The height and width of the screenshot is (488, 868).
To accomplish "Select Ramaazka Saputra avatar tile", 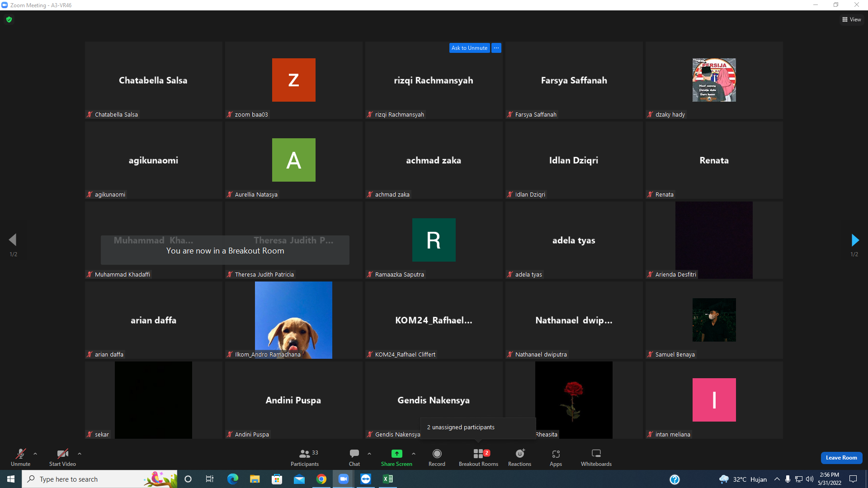I will (x=434, y=240).
